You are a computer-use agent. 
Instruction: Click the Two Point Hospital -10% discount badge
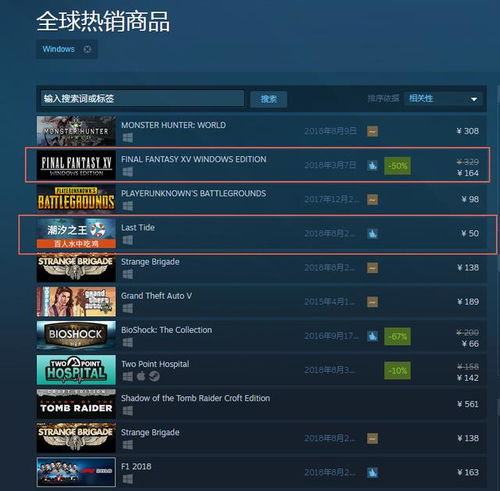point(397,370)
